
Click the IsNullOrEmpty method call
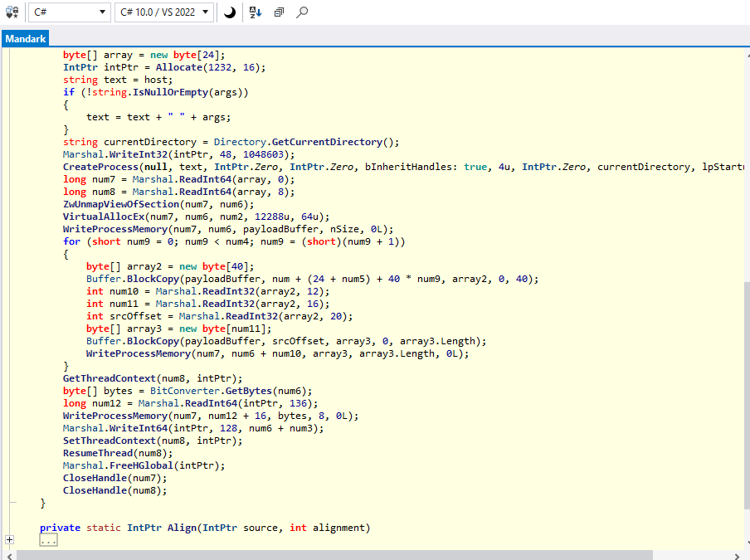171,92
